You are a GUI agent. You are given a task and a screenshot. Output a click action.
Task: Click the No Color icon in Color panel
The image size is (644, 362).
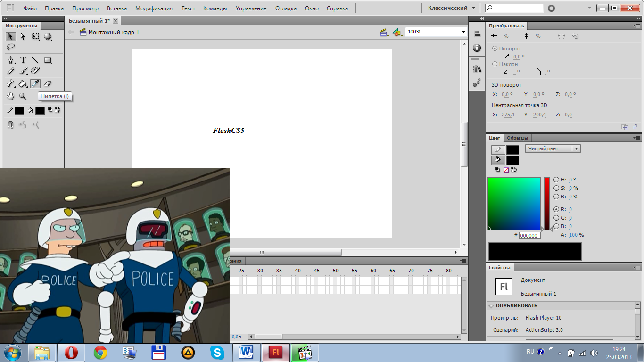[x=506, y=170]
